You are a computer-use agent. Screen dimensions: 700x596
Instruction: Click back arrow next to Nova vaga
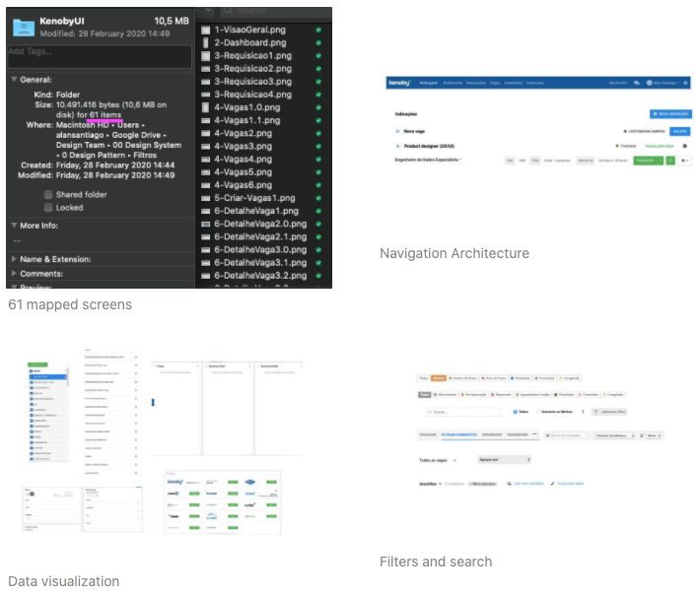point(397,130)
